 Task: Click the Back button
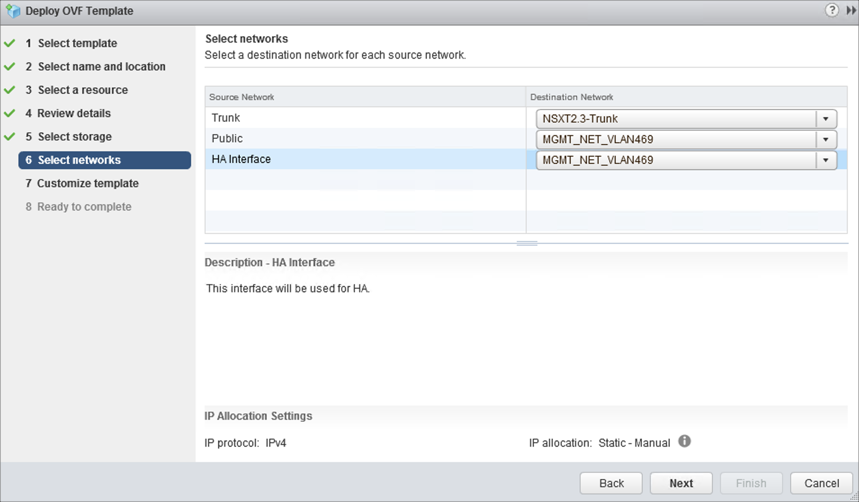click(x=611, y=483)
